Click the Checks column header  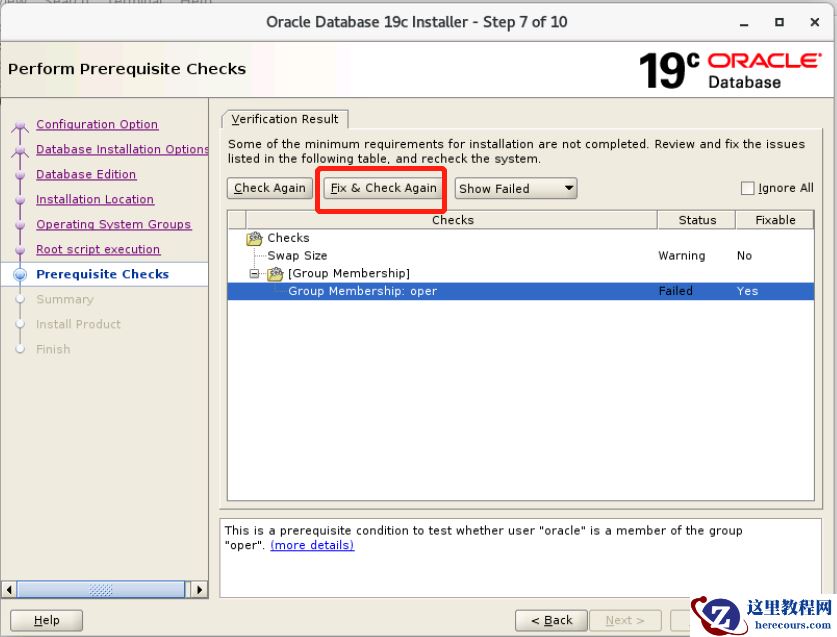pyautogui.click(x=452, y=220)
